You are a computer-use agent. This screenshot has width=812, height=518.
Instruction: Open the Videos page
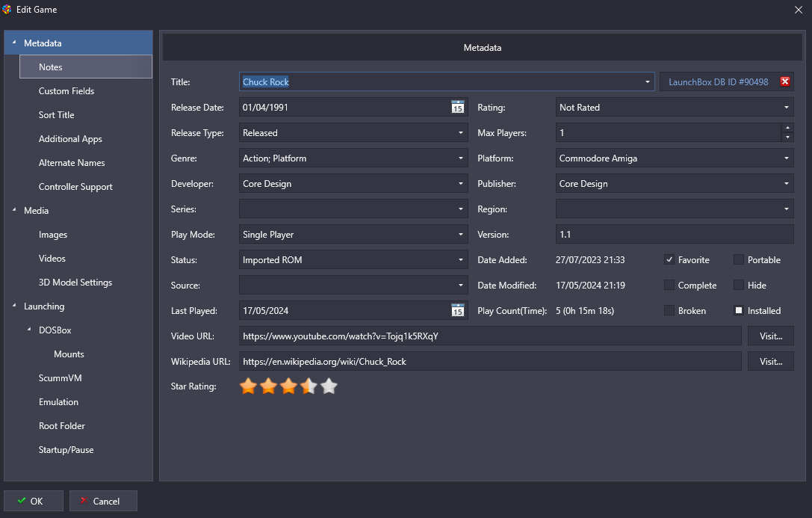pos(52,258)
